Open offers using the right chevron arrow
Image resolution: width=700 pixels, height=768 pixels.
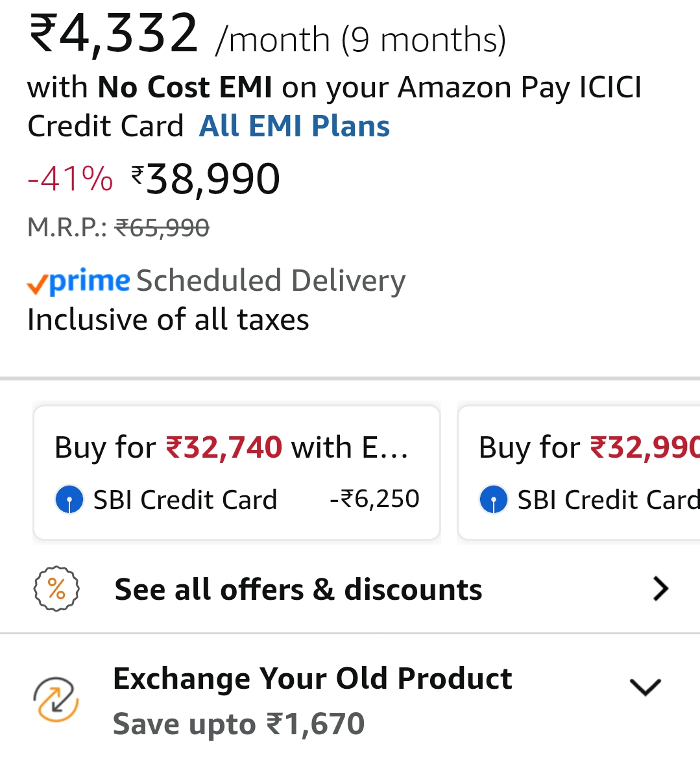coord(660,589)
